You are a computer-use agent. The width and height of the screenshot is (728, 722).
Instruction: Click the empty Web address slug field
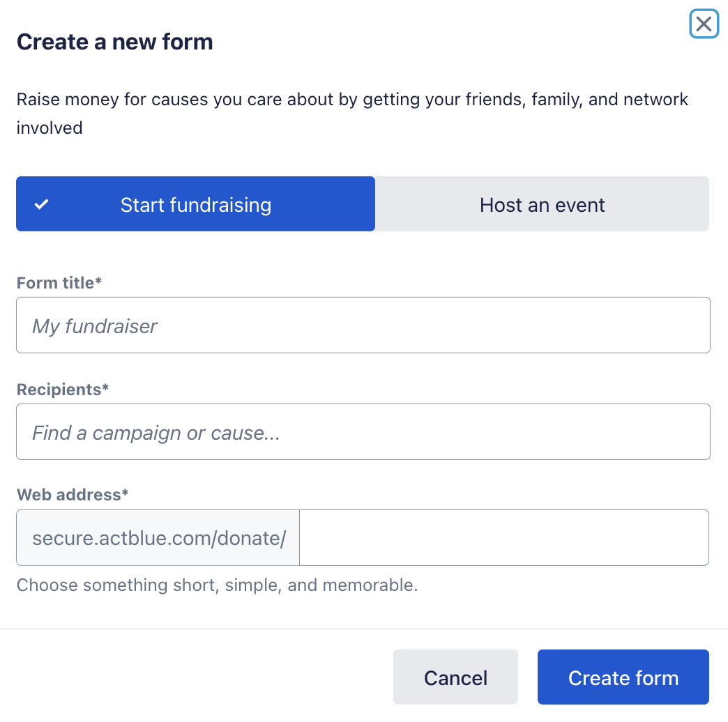503,538
